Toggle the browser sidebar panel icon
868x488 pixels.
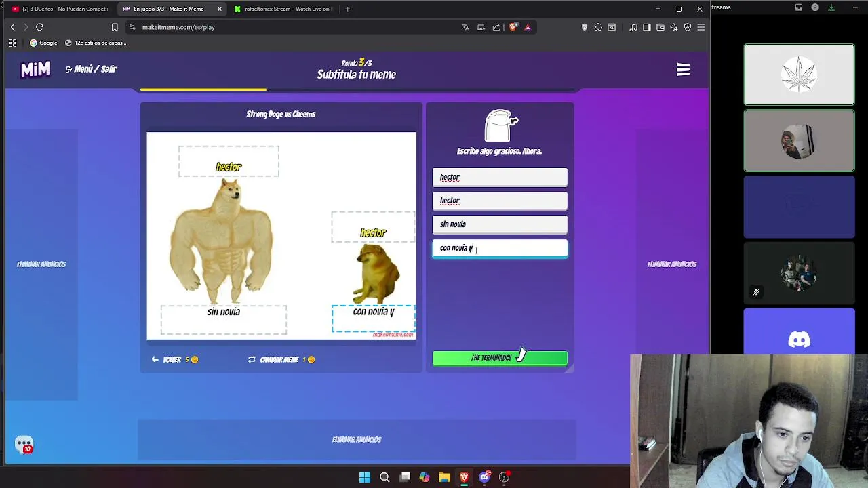coord(647,27)
